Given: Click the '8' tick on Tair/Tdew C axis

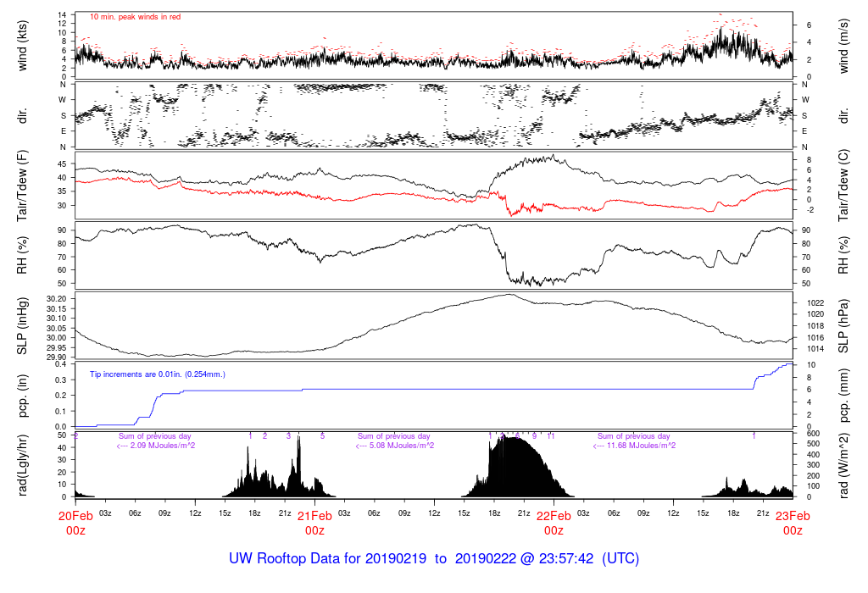Looking at the screenshot, I should 809,160.
